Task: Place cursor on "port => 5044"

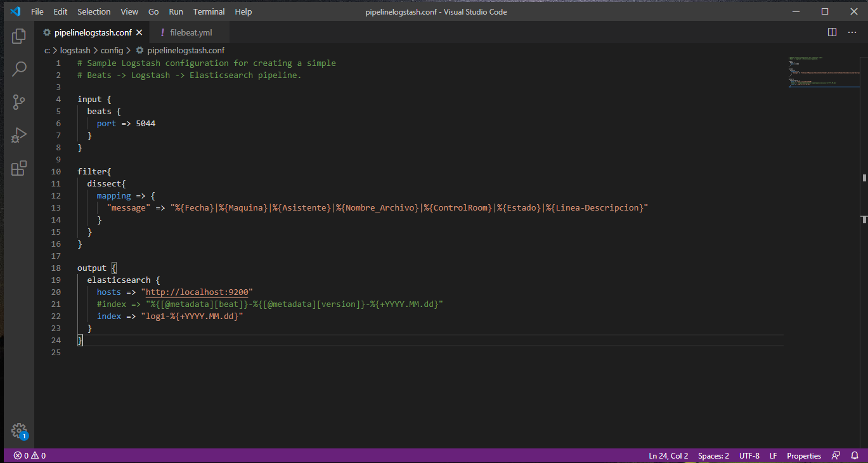Action: click(126, 124)
